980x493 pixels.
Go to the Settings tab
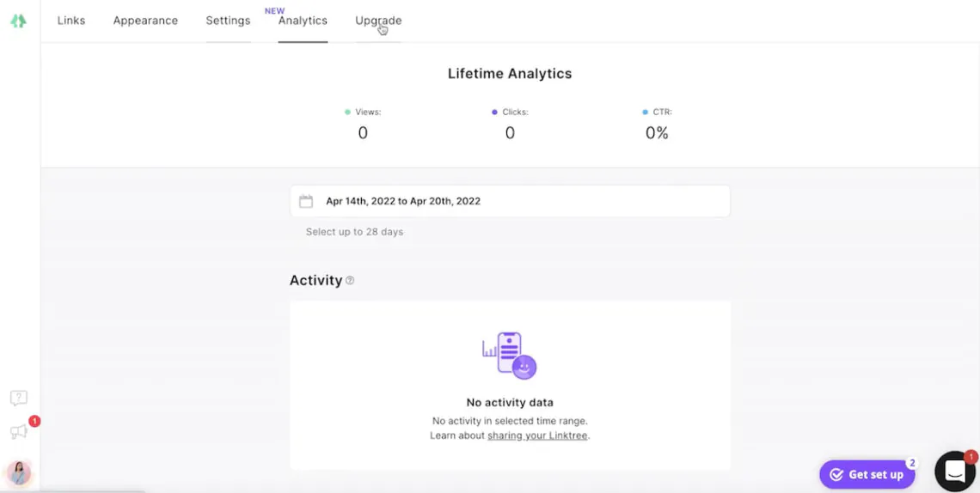click(x=228, y=21)
